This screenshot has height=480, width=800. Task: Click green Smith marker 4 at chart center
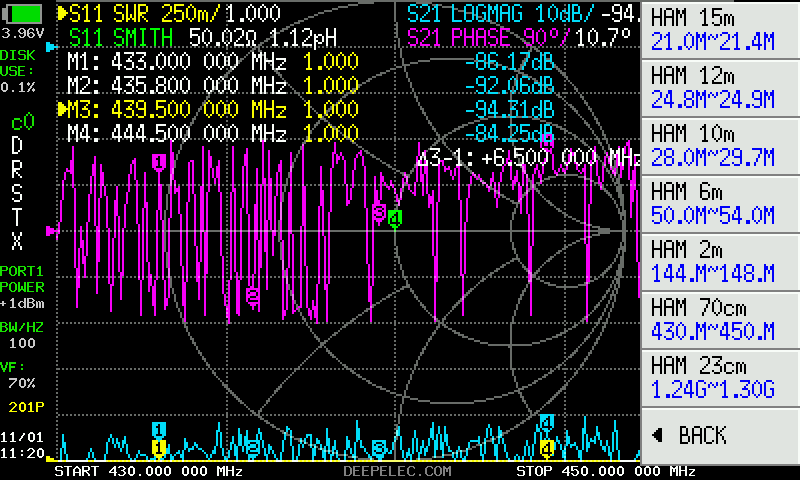tap(395, 219)
